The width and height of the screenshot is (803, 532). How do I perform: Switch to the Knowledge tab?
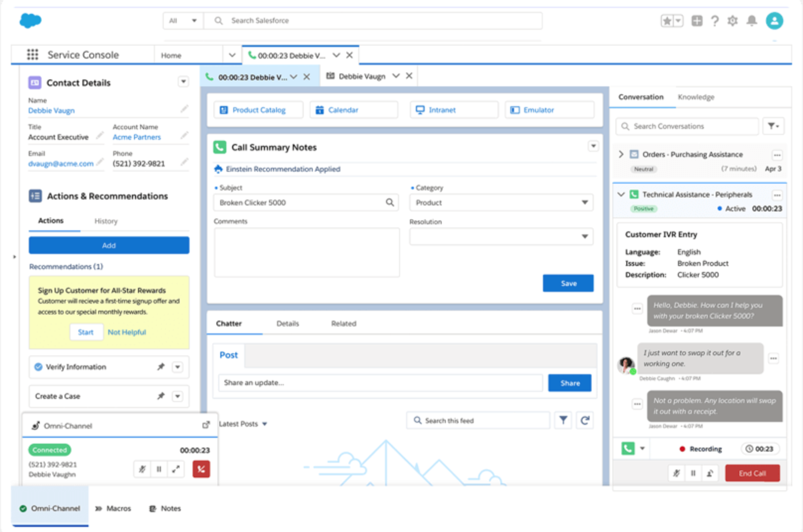coord(696,97)
